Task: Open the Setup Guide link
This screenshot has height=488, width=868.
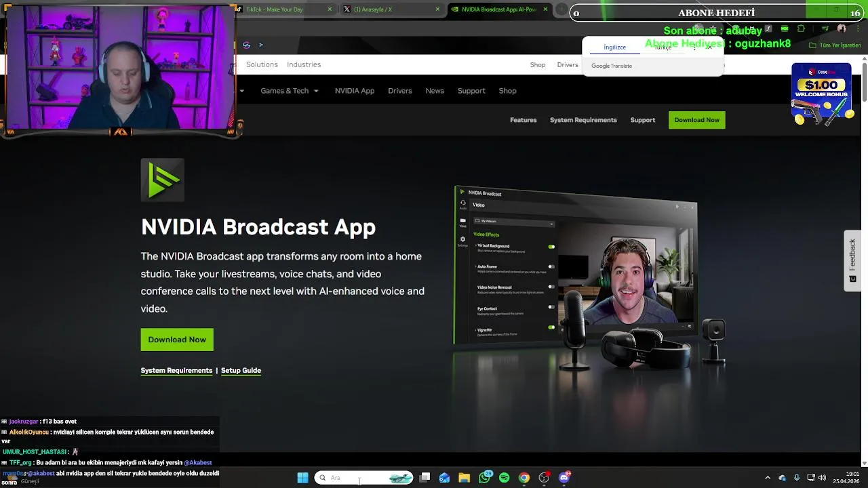Action: coord(241,370)
